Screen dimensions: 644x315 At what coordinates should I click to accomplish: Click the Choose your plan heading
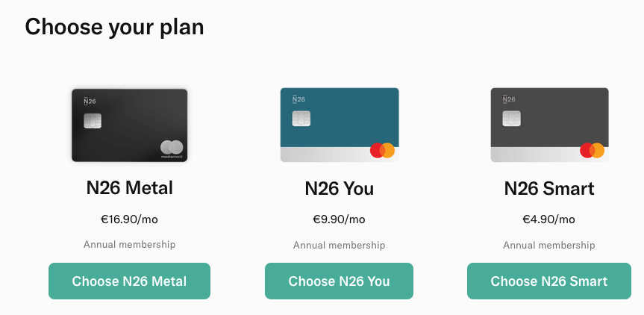click(114, 27)
